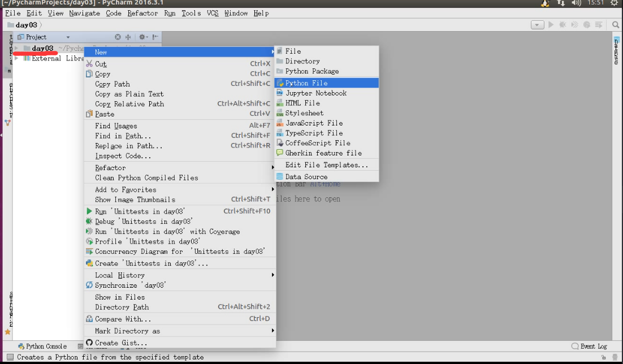Choose JavaScript File in New submenu
Viewport: 623px width, 364px height.
click(x=326, y=123)
